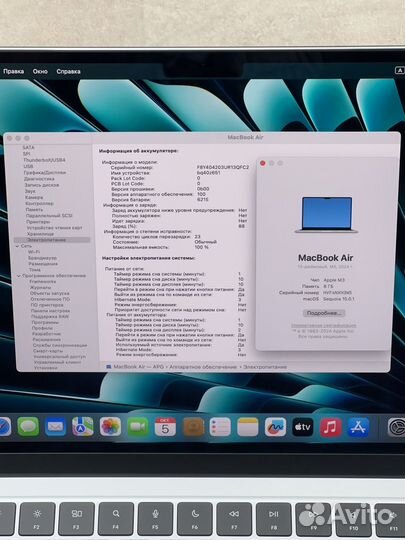Open the Правка menu
This screenshot has height=540, width=405.
coord(13,71)
